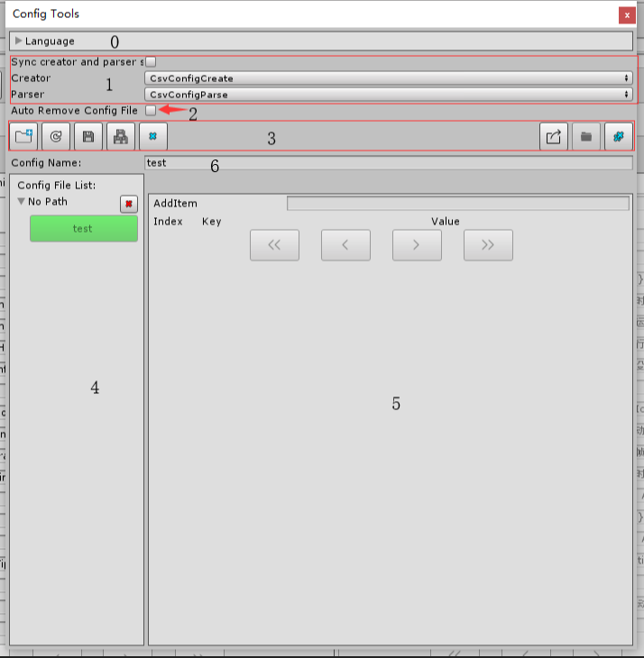The image size is (644, 658).
Task: Go to next page with > button
Action: point(417,245)
